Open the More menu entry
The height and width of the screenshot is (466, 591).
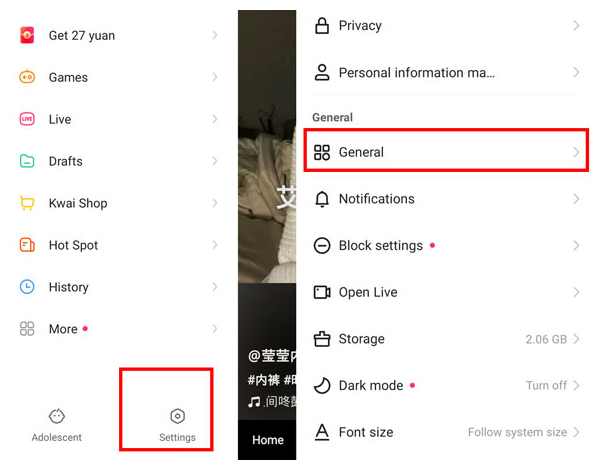coord(118,329)
